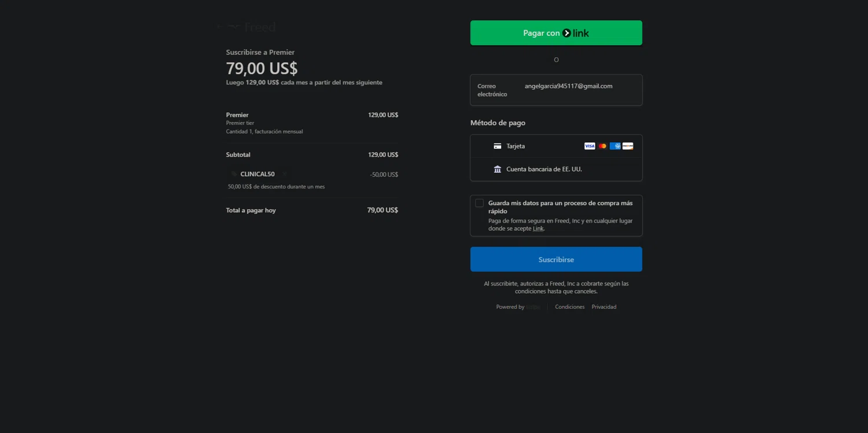This screenshot has height=433, width=868.
Task: Click the Freed logo text
Action: click(x=260, y=27)
